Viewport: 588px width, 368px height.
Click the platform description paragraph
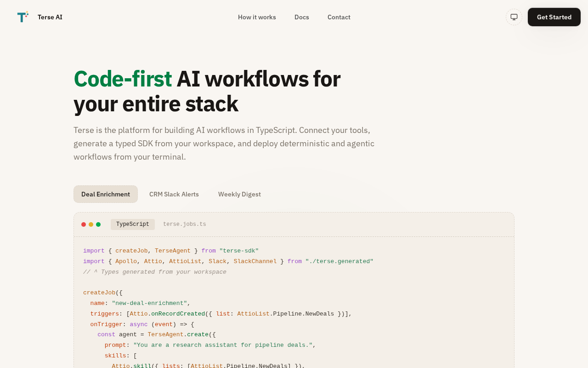coord(224,144)
